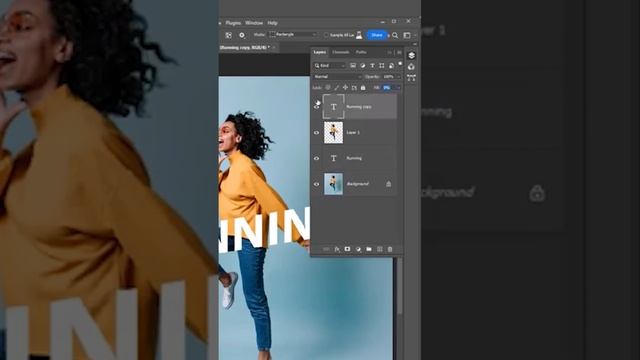The height and width of the screenshot is (360, 640).
Task: Open the third icon in collapsed panel dock
Action: pos(411,78)
